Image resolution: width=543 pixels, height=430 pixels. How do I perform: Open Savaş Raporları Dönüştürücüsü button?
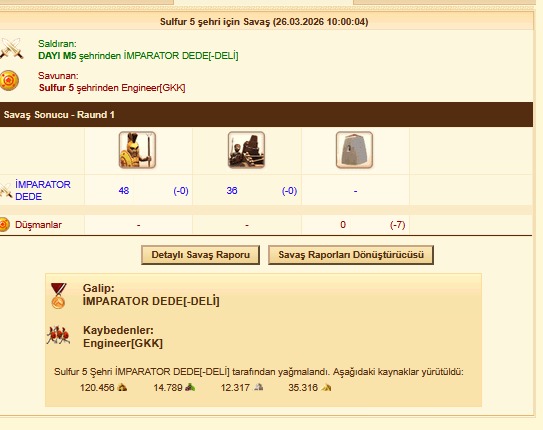tap(351, 255)
